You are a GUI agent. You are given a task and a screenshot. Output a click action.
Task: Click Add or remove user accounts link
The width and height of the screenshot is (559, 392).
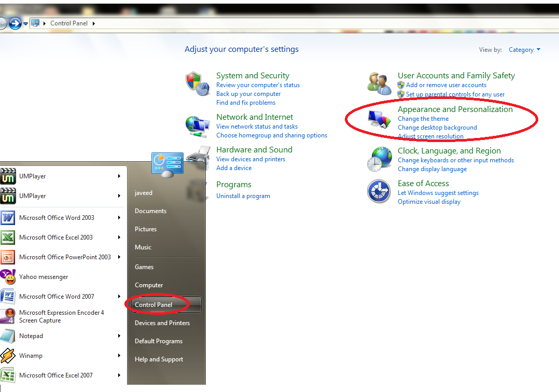446,85
